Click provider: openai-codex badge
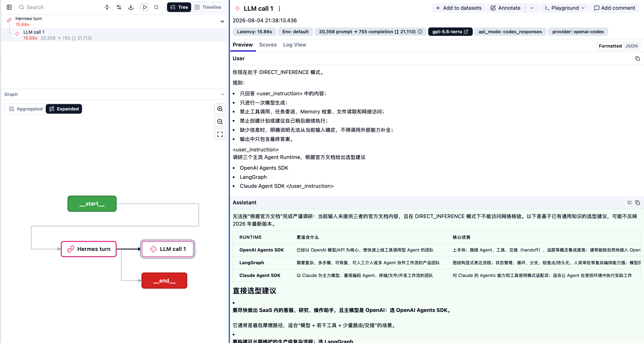This screenshot has height=343, width=644. pos(578,32)
